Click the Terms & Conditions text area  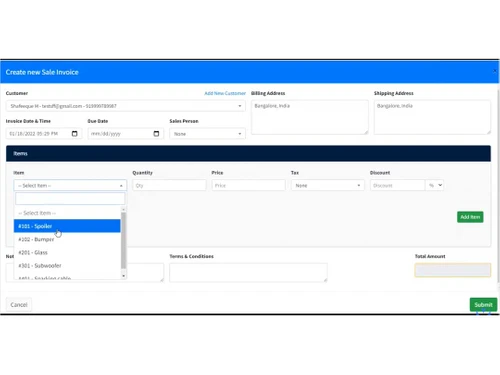(248, 272)
